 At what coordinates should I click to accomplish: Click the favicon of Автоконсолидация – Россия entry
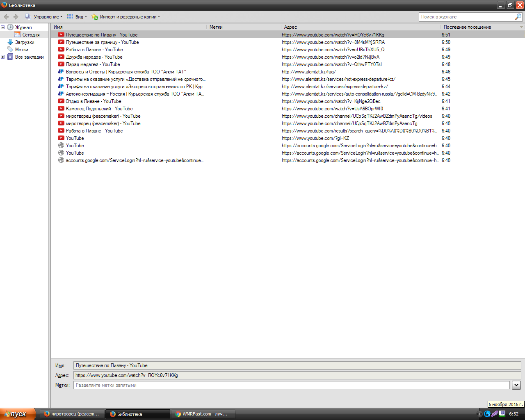click(x=61, y=94)
